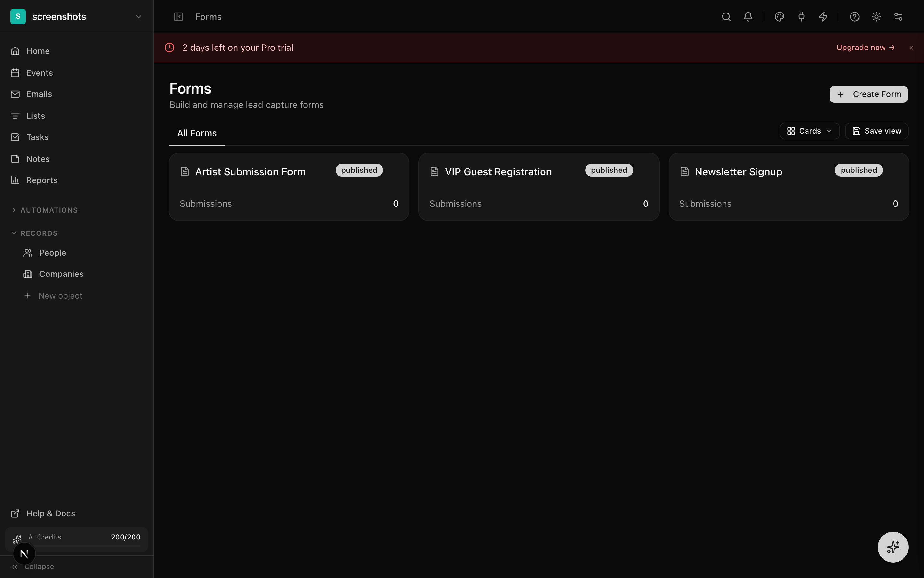924x578 pixels.
Task: Open integrations plug icon
Action: (801, 16)
